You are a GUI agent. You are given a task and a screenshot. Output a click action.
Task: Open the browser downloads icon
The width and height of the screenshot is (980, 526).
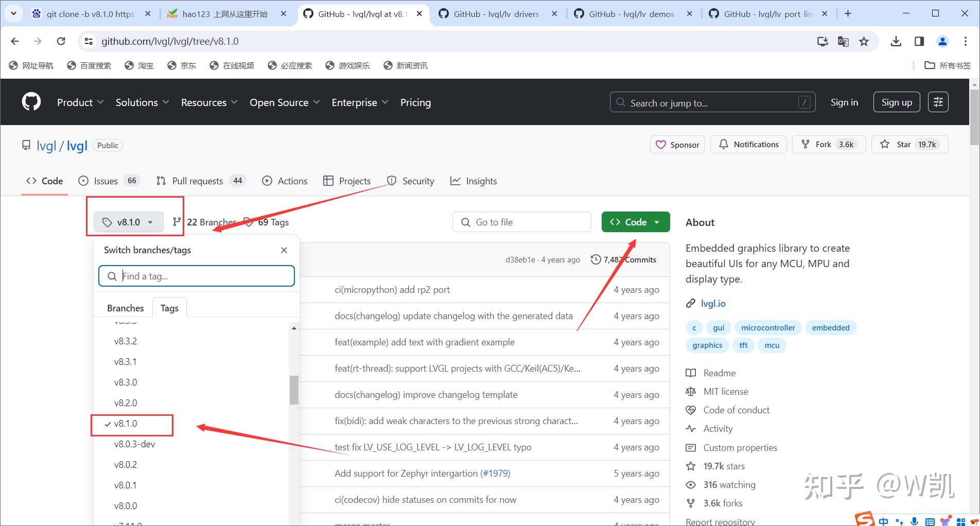tap(896, 42)
